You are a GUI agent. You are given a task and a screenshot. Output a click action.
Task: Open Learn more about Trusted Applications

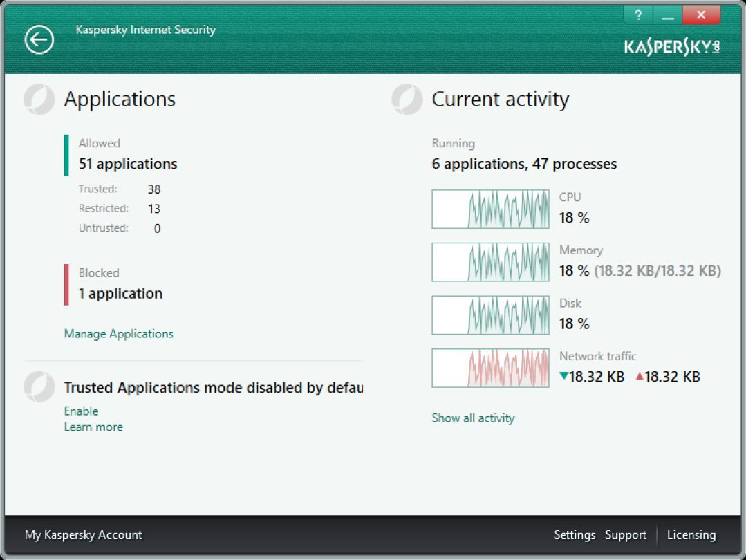tap(93, 427)
